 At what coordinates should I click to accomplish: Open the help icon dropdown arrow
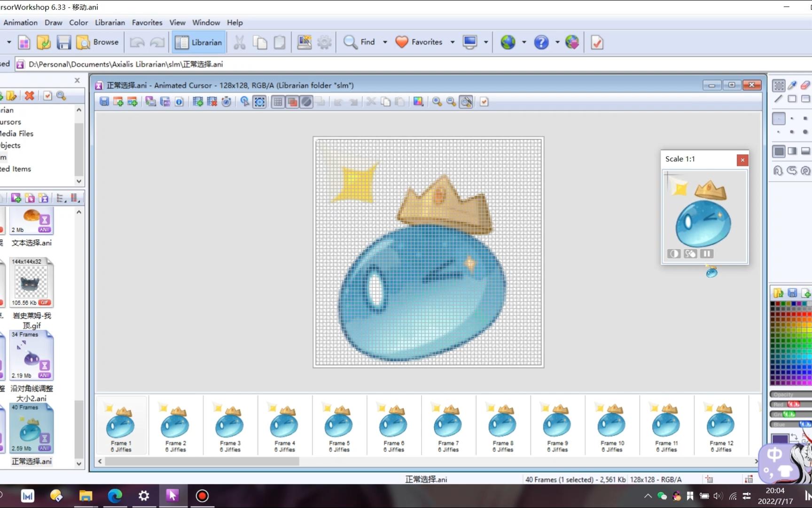[x=557, y=42]
